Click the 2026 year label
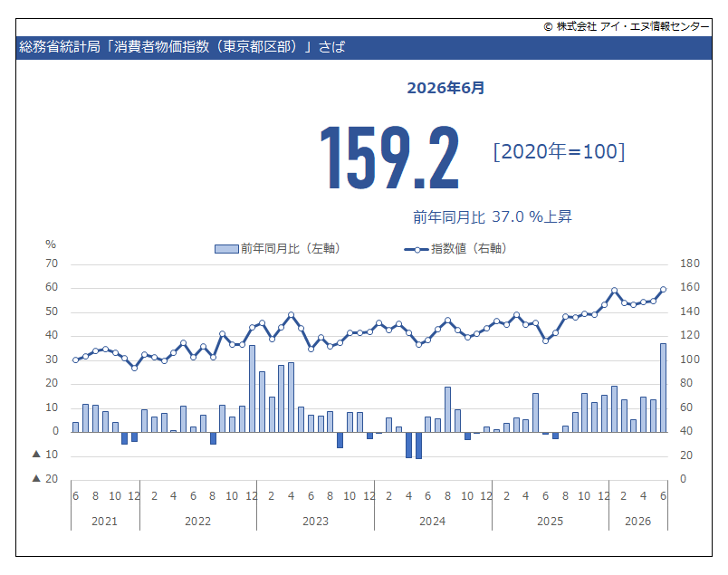The image size is (728, 575). [x=638, y=522]
